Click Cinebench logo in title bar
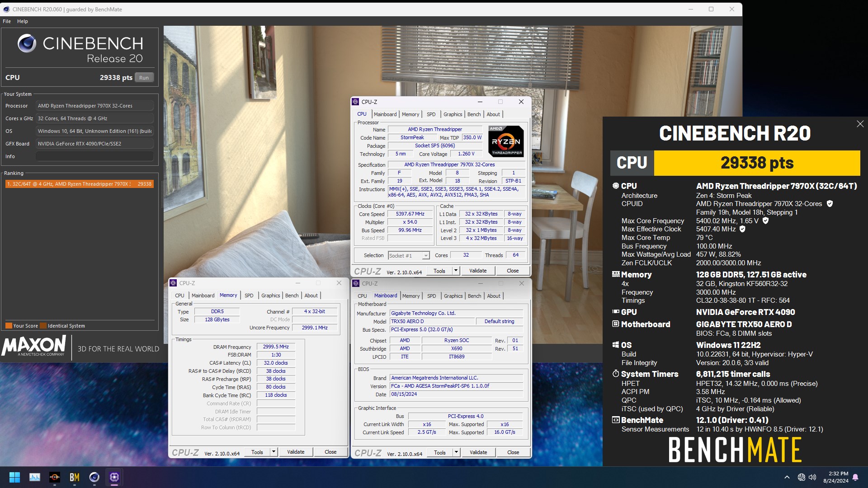Viewport: 868px width, 488px height. coord(6,9)
